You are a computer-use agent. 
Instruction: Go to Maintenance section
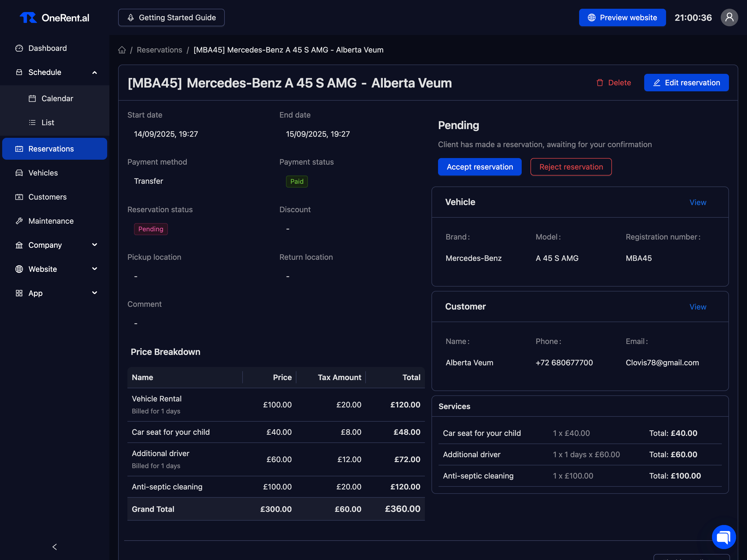[51, 221]
